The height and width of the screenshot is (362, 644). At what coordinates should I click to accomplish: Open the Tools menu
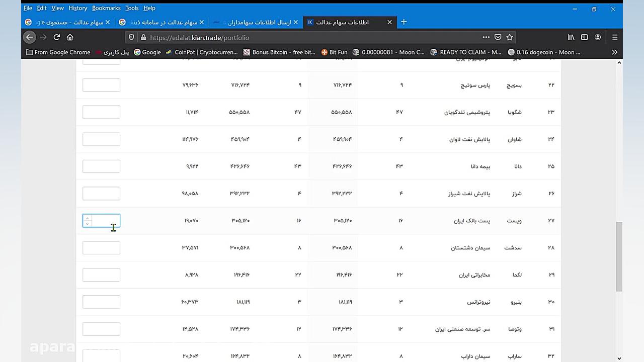click(132, 8)
